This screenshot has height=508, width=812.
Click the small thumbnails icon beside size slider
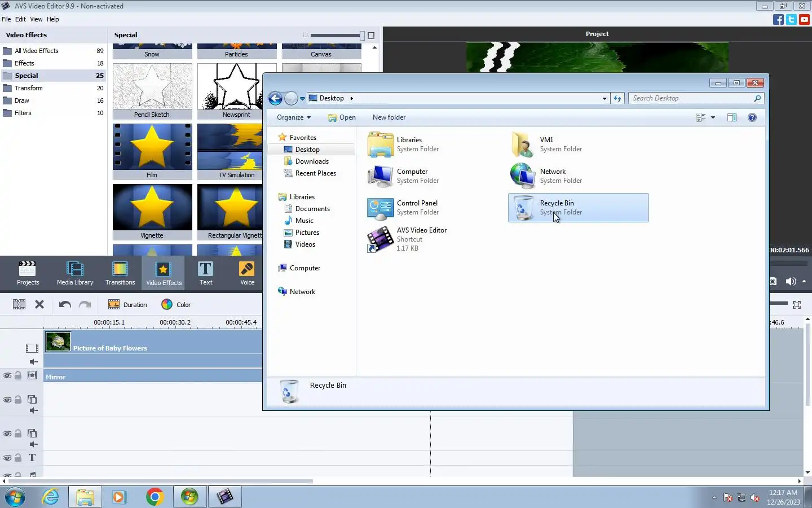(305, 35)
